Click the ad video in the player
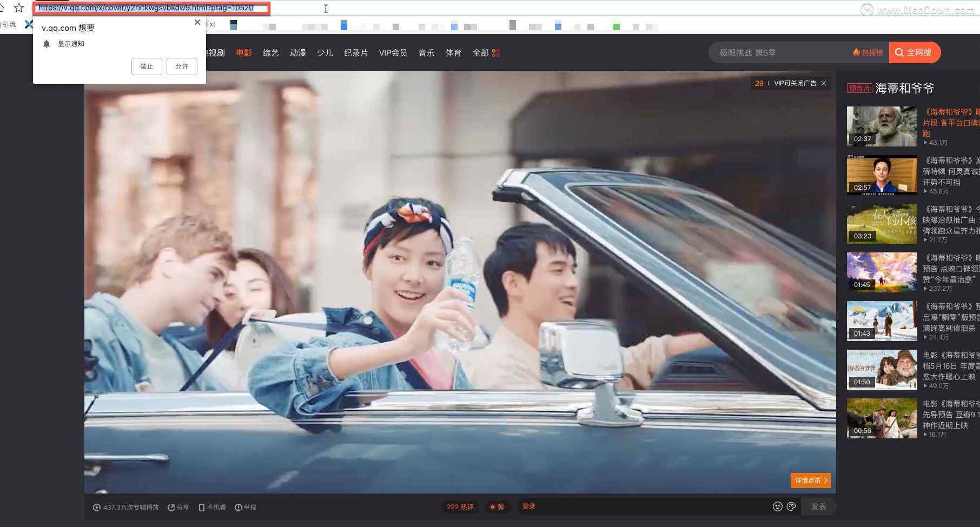 tap(460, 282)
